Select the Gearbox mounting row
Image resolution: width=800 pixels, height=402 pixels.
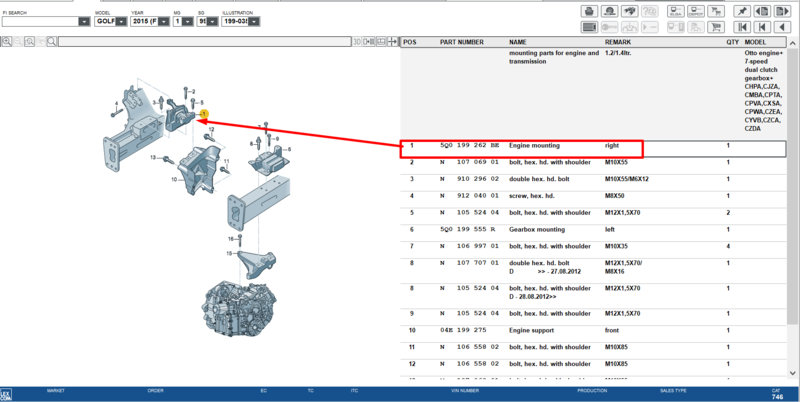[592, 230]
